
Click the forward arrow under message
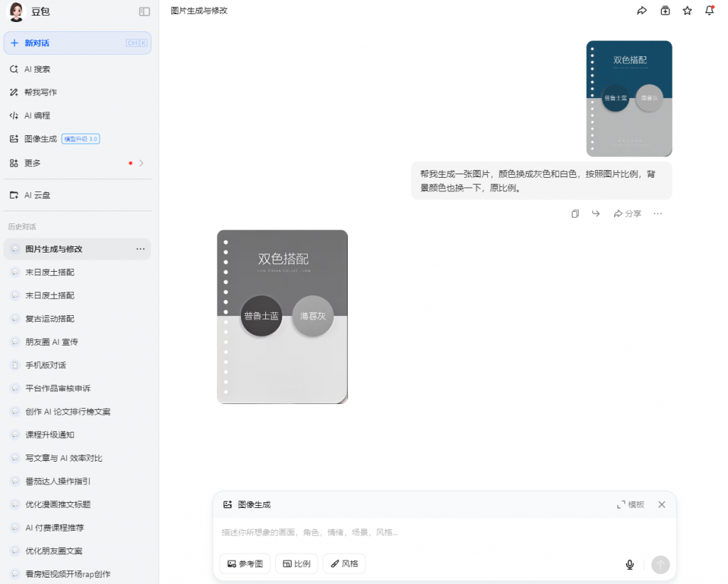tap(596, 213)
